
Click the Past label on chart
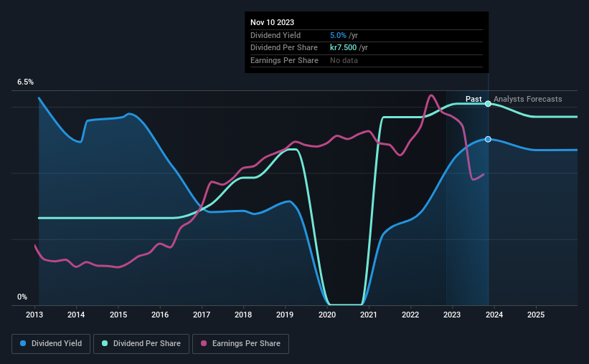click(473, 99)
